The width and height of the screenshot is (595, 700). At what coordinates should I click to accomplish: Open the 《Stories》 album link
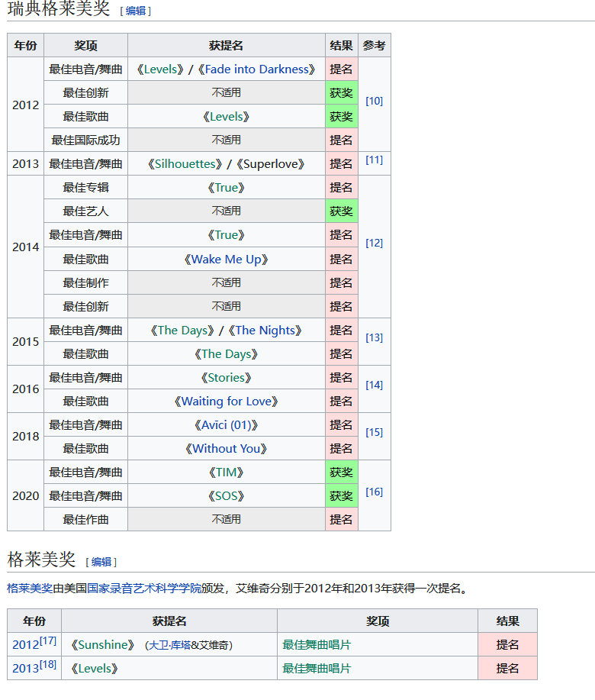tap(226, 378)
